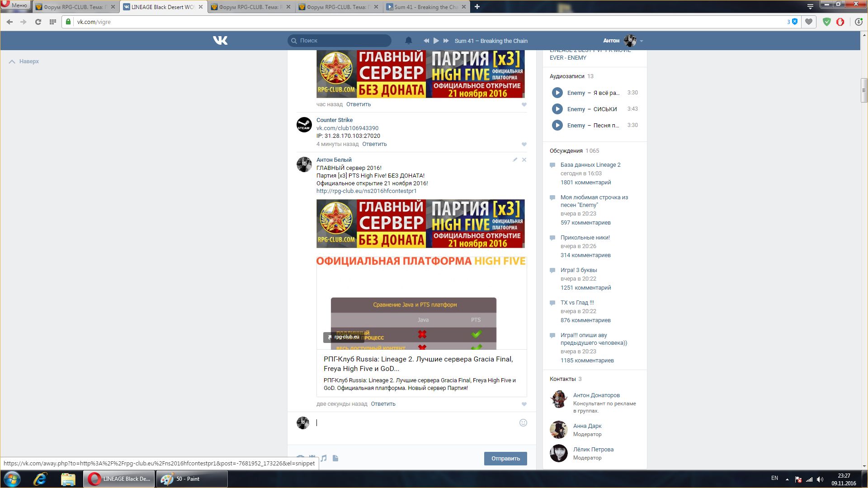Screen dimensions: 868x488
Task: Play Enemy – Я всё ра... audio
Action: [557, 93]
